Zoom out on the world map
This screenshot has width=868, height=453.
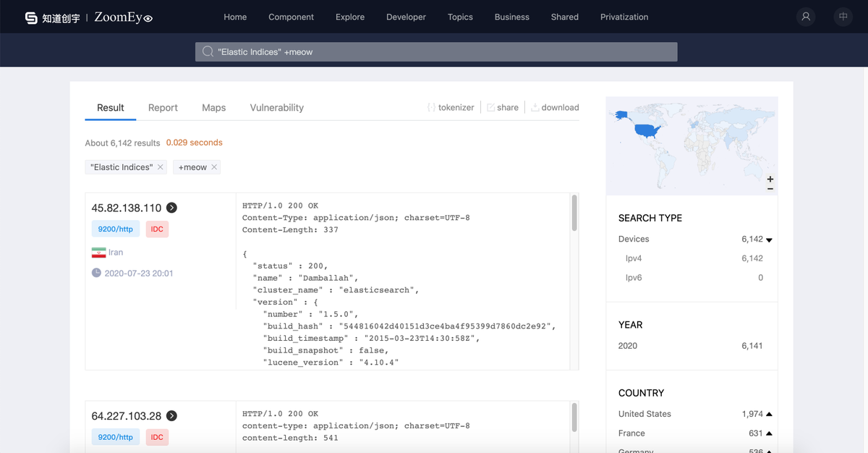click(770, 189)
